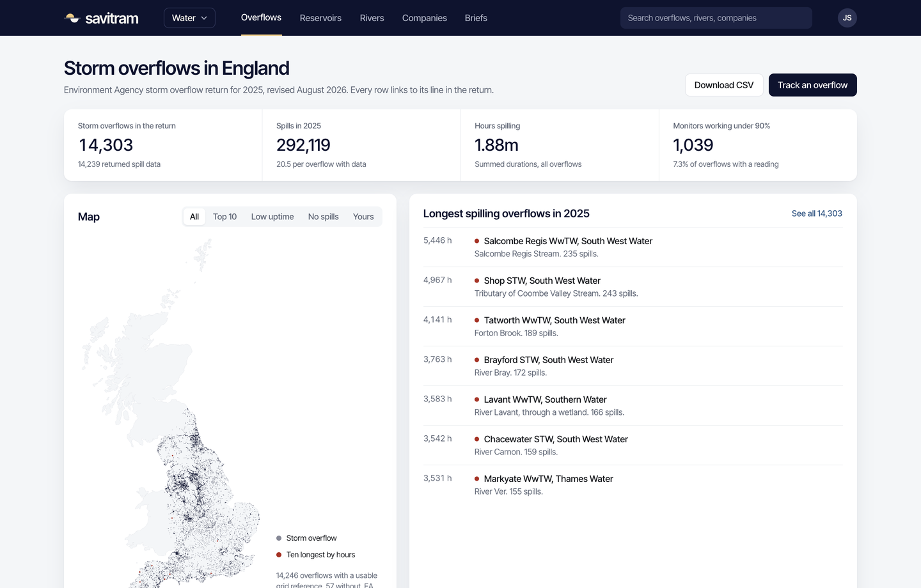Click the savitram logo icon
Screen dimensions: 921x588
tap(72, 18)
